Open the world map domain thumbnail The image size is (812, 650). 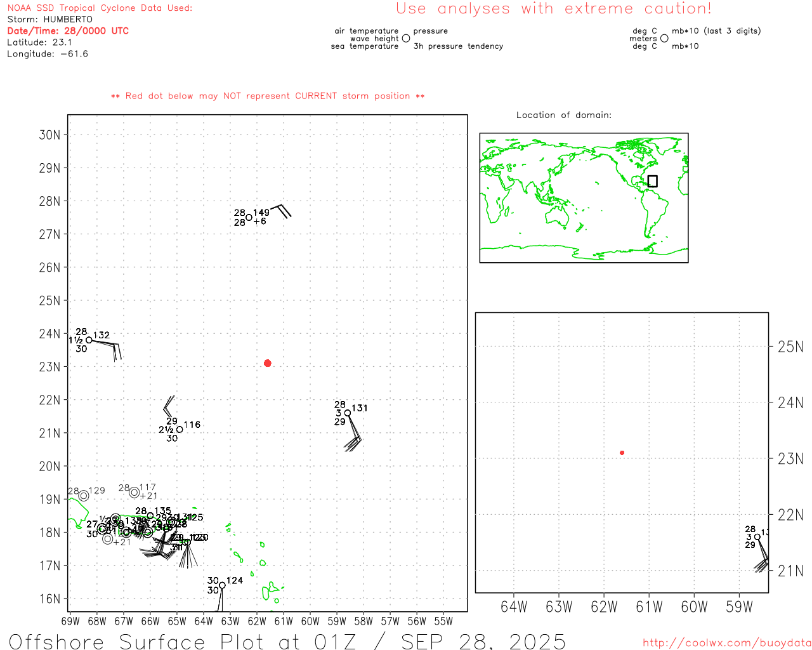point(584,198)
